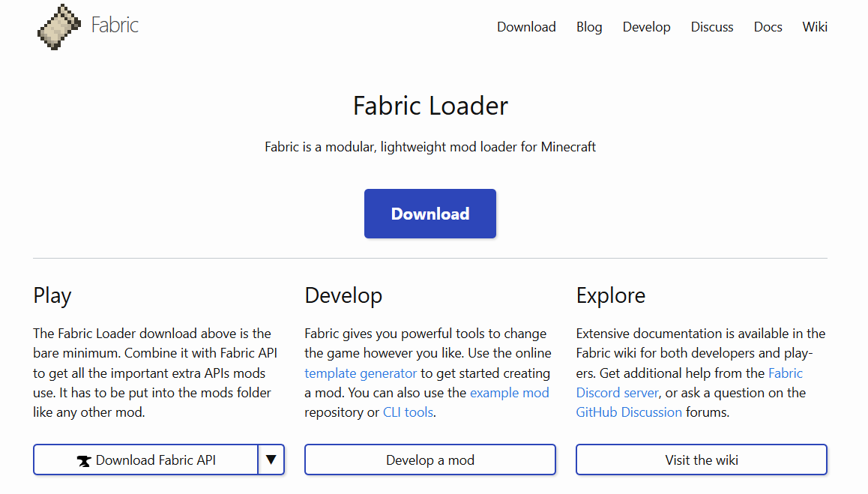The width and height of the screenshot is (868, 494).
Task: Click the Fabric site name text
Action: 115,25
